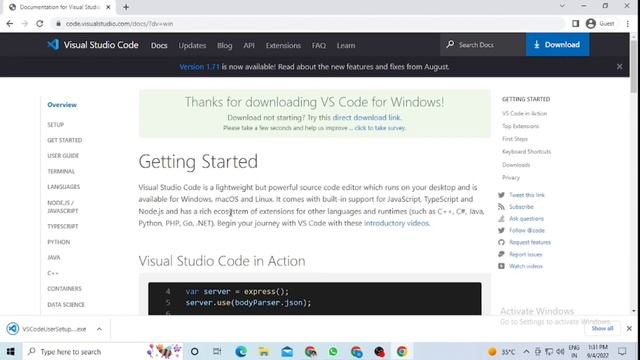640x360 pixels.
Task: Open the introductory videos link
Action: click(x=396, y=223)
